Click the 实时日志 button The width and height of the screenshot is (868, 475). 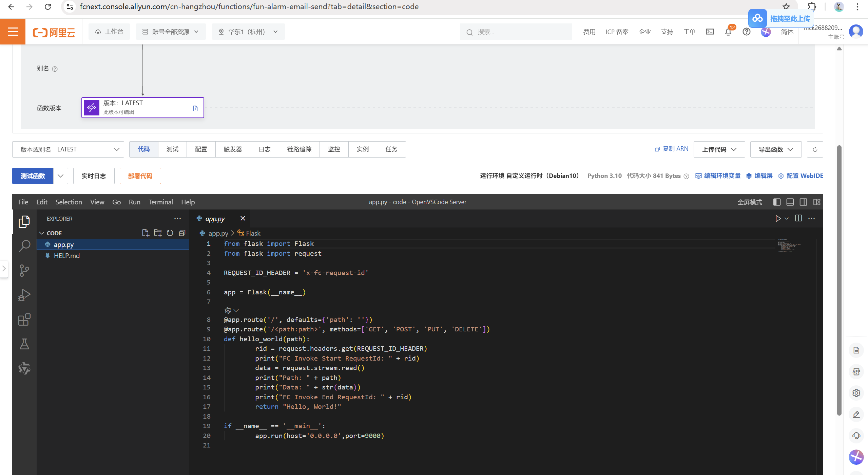(94, 176)
